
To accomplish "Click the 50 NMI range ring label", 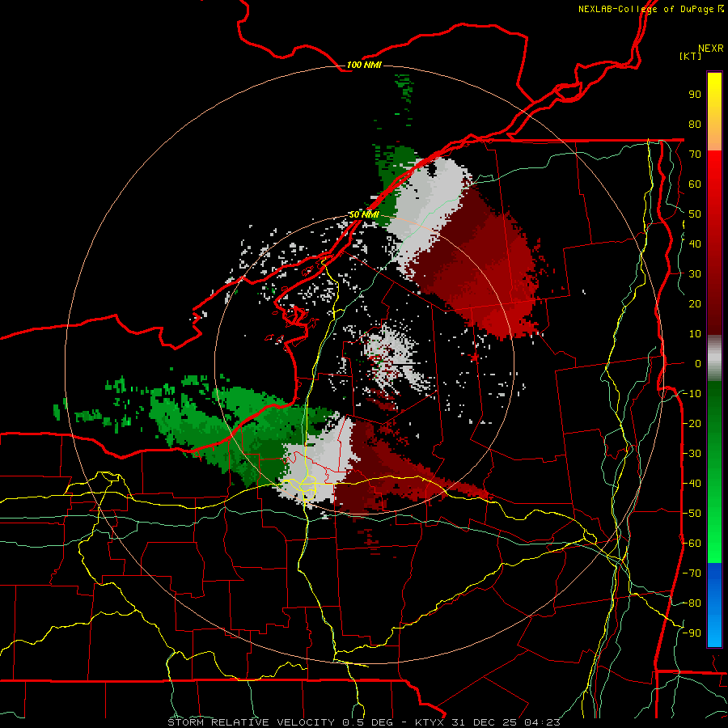I will (x=363, y=214).
